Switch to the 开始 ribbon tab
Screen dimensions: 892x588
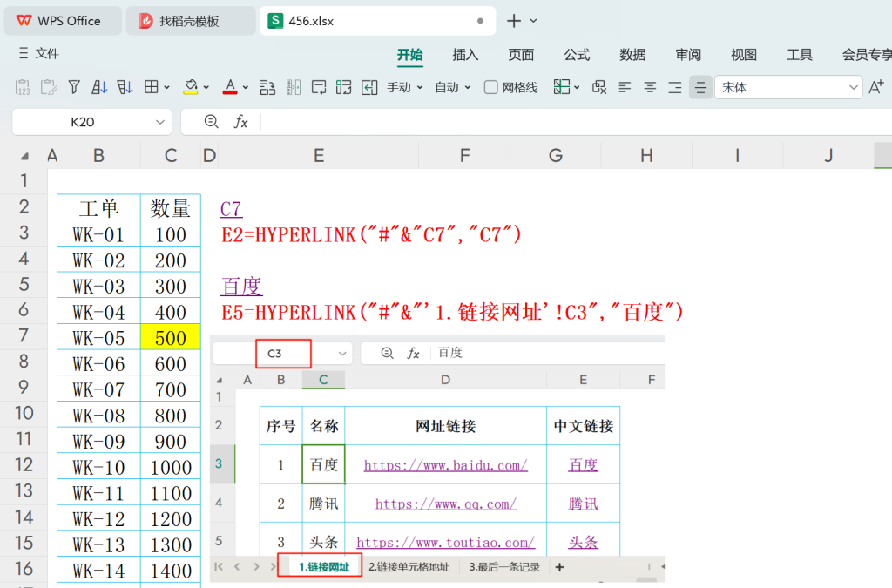(x=409, y=55)
